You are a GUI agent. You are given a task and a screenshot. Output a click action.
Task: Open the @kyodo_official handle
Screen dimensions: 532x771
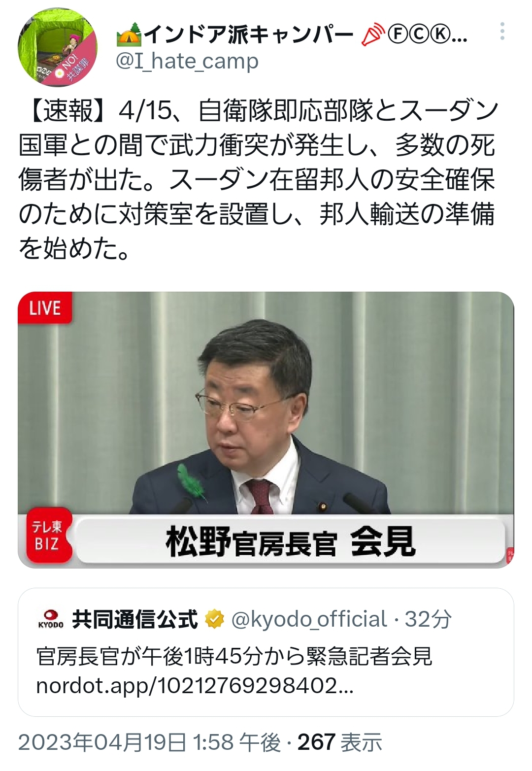coord(309,620)
